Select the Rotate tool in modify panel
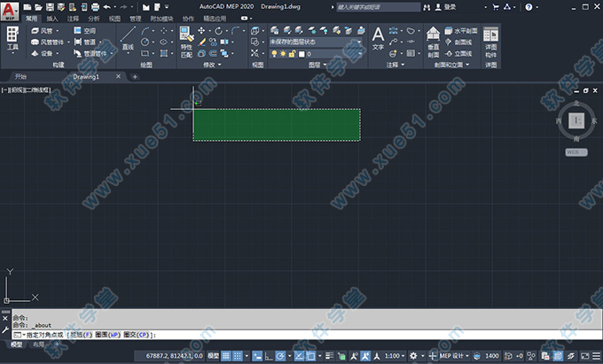Screen dimensions: 603x364 pos(218,31)
